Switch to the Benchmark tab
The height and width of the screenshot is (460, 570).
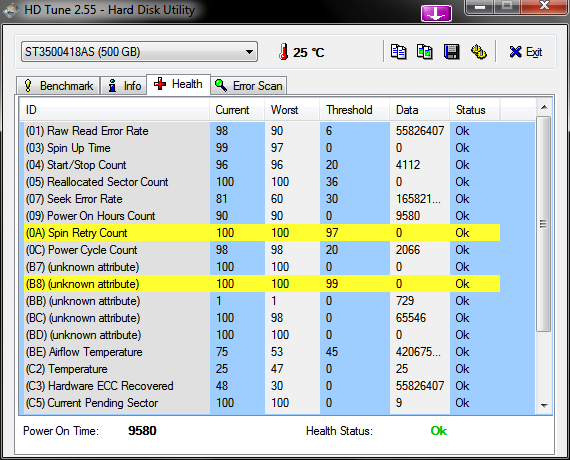58,86
